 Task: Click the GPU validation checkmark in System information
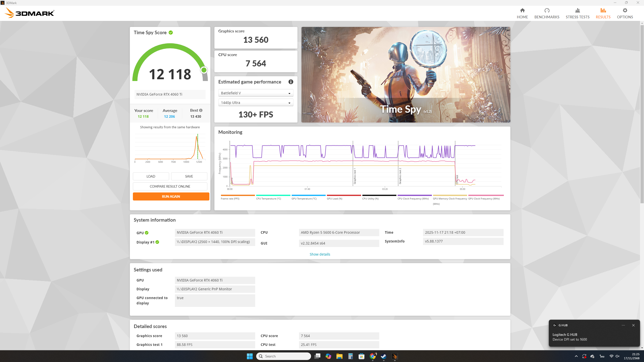[x=147, y=233]
